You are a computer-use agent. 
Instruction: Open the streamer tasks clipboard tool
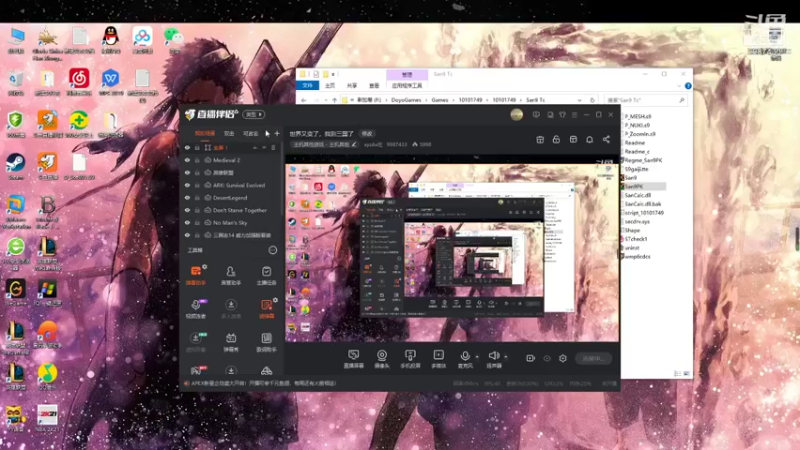266,274
